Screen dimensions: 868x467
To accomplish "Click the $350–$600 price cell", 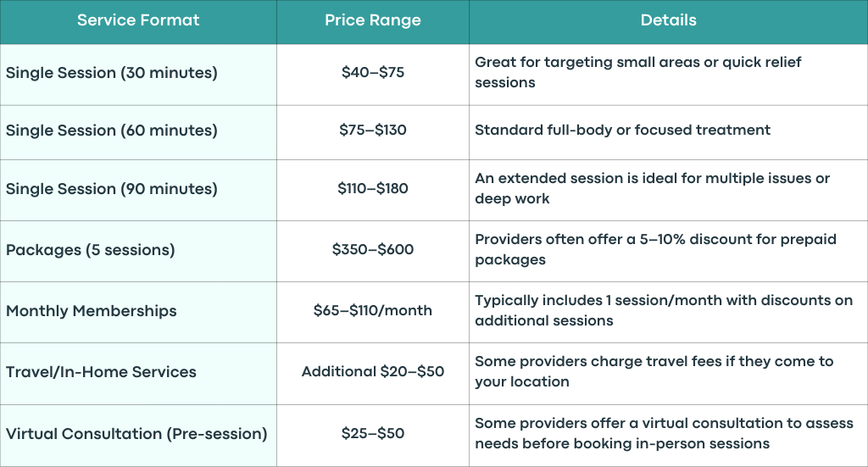I will [x=373, y=251].
